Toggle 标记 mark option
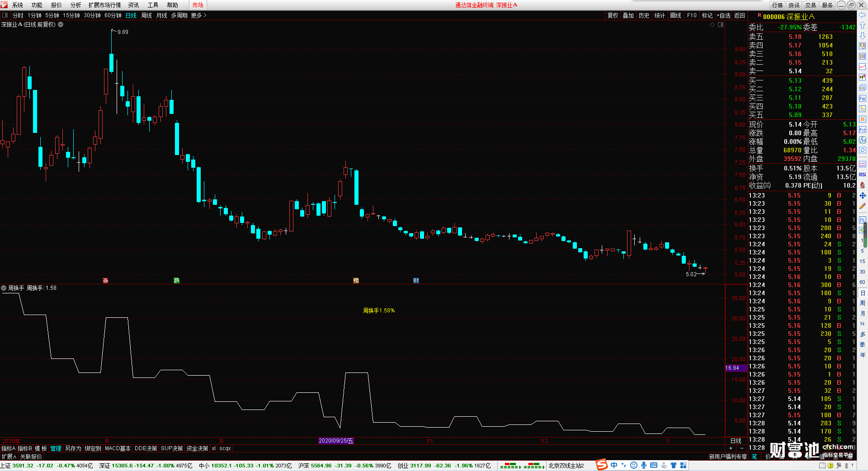Screen dimensions: 868x471 point(707,15)
